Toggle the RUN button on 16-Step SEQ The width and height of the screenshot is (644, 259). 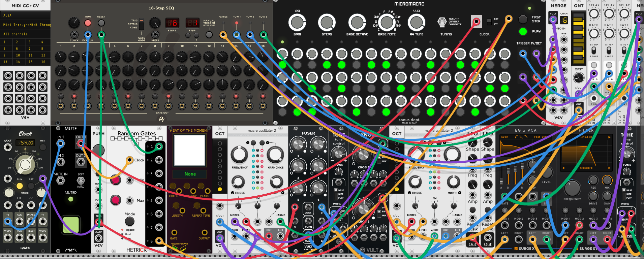coord(88,23)
